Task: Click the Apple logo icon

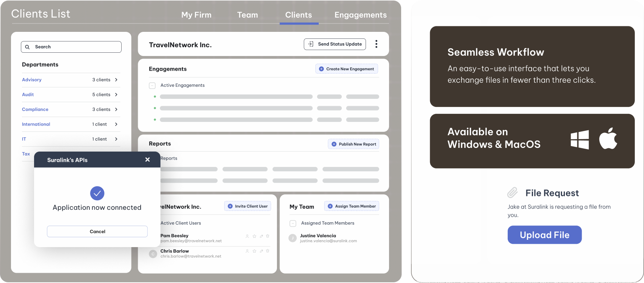Action: [608, 138]
